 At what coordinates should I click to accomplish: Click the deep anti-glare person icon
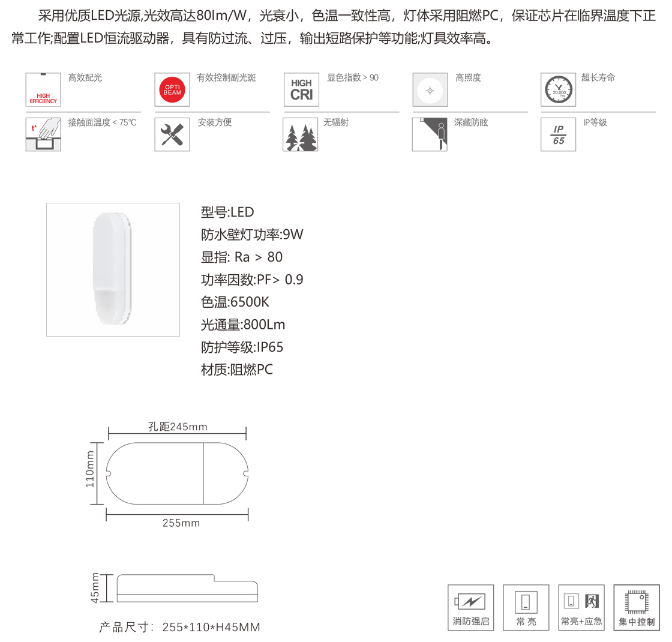point(430,134)
